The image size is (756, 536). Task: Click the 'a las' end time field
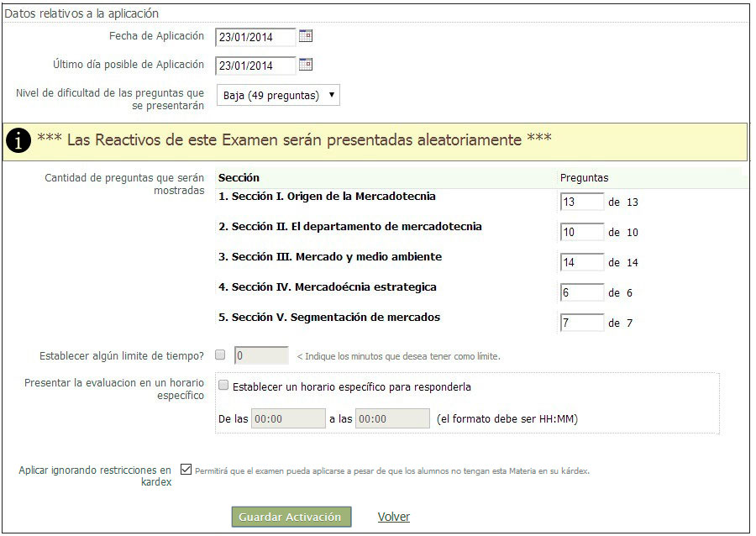(392, 418)
